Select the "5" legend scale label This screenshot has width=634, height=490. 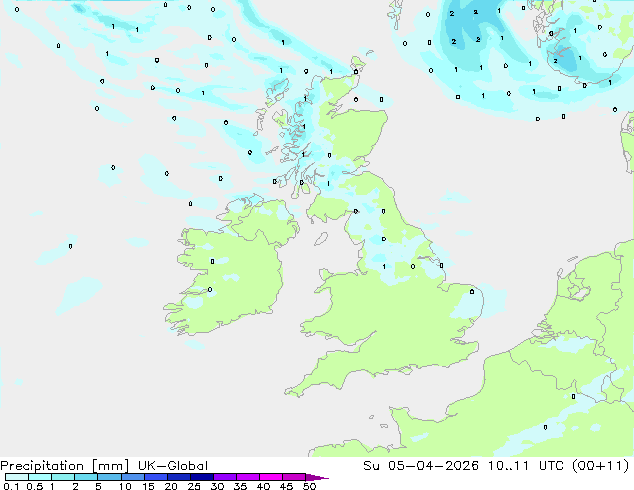[x=98, y=486]
